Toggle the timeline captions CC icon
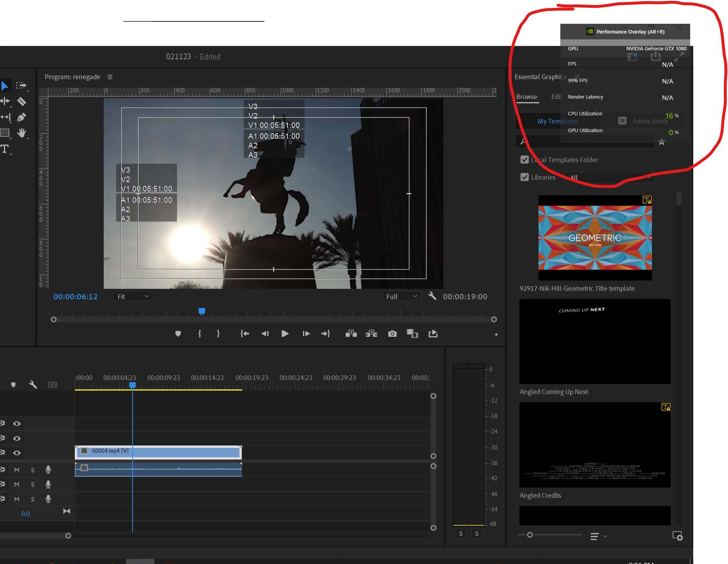This screenshot has width=728, height=564. [x=53, y=385]
